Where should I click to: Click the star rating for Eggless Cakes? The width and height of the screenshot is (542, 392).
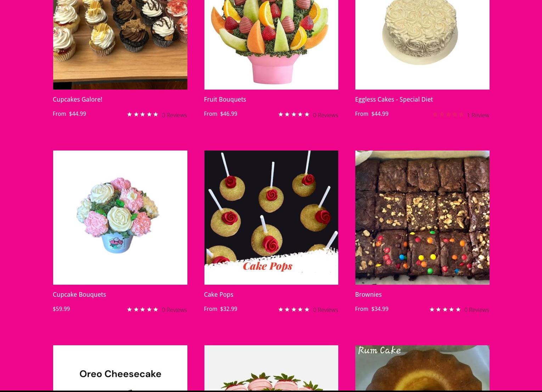click(448, 114)
